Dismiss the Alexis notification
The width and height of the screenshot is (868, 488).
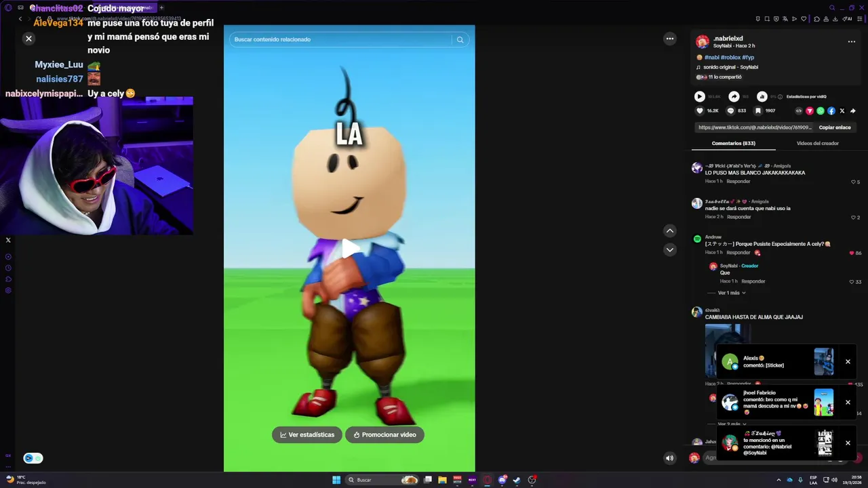(x=848, y=362)
